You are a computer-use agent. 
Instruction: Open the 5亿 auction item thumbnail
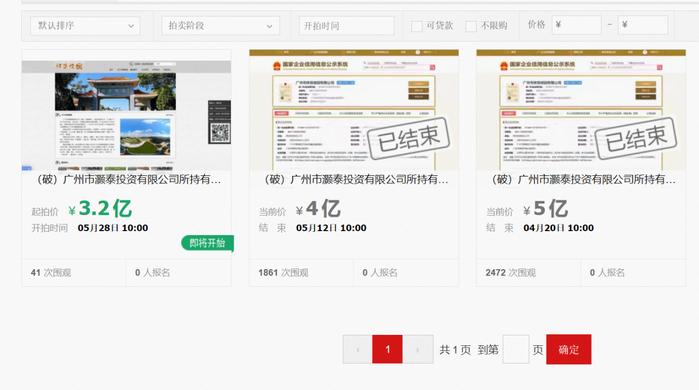pyautogui.click(x=581, y=110)
